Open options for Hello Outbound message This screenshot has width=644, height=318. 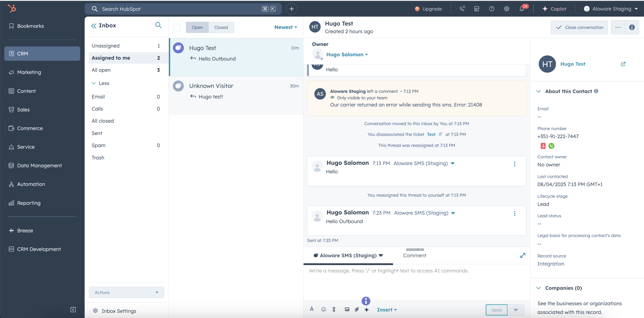[x=515, y=213]
